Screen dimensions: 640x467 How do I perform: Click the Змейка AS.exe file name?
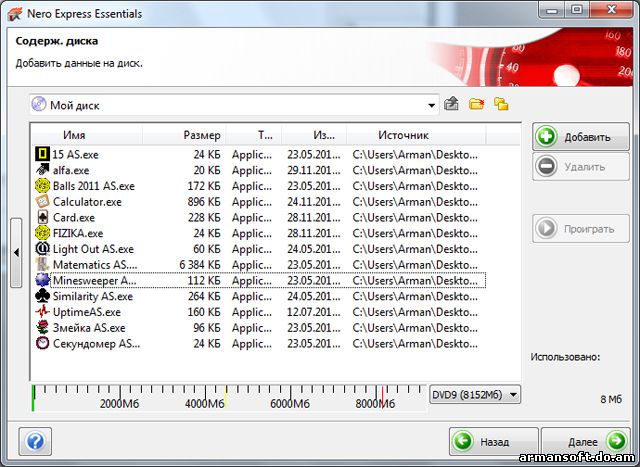coord(89,328)
